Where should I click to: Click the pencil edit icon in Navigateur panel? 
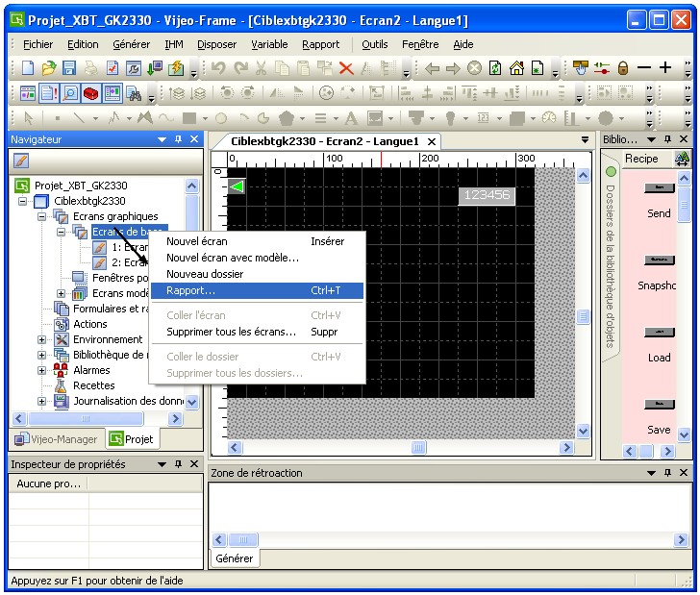click(21, 161)
